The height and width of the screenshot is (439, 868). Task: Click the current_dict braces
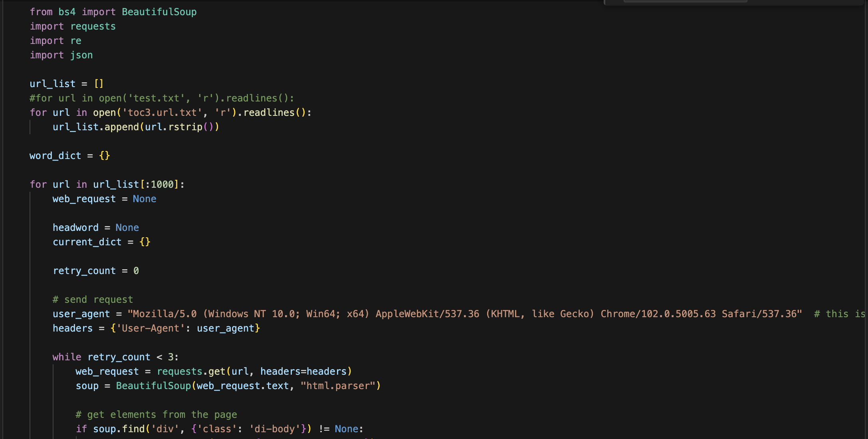click(145, 242)
